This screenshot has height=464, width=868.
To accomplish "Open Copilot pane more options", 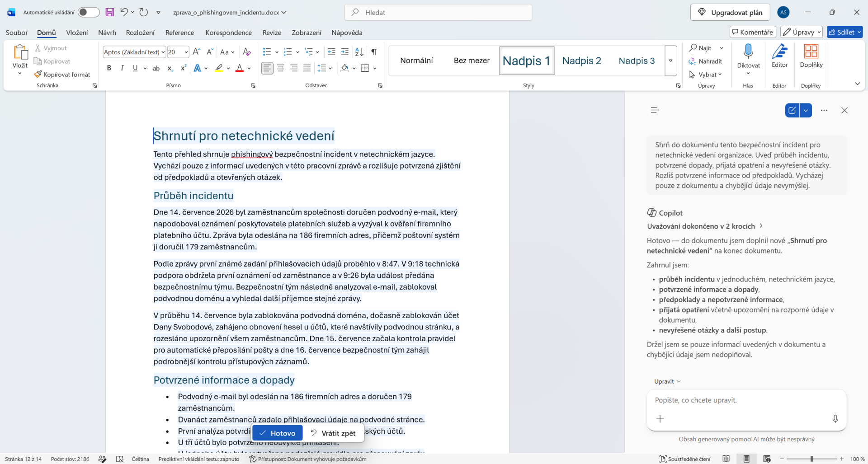I will [824, 110].
